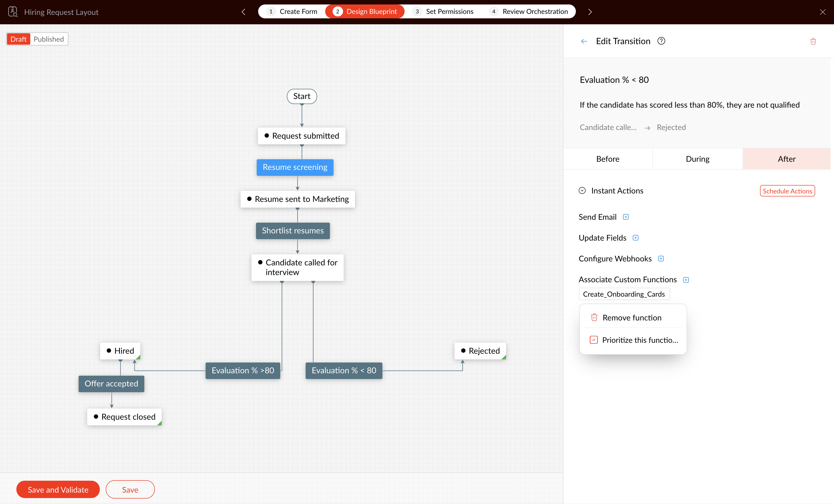The width and height of the screenshot is (834, 504).
Task: Toggle the Prioritize this function checkbox
Action: (594, 340)
